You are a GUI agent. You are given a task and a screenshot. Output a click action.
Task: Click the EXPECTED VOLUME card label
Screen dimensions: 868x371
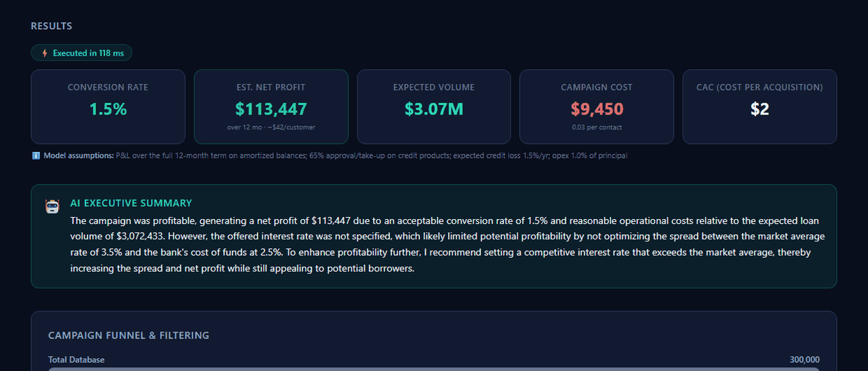point(434,87)
